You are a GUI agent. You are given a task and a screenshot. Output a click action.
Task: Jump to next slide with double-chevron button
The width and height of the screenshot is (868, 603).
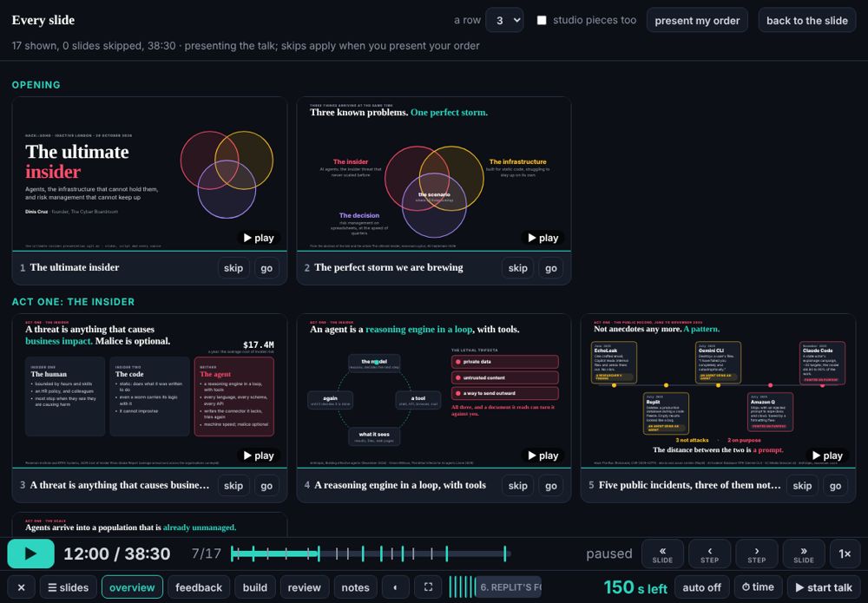[x=803, y=554]
